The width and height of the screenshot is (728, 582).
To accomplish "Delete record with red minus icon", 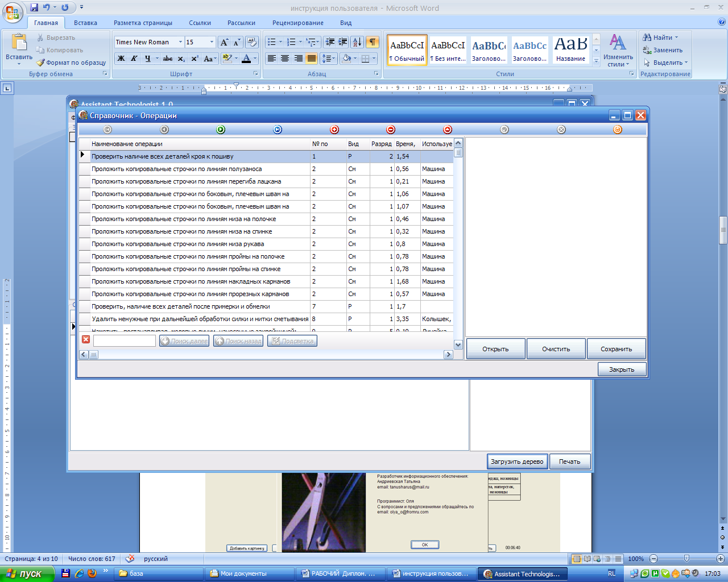I will tap(391, 130).
